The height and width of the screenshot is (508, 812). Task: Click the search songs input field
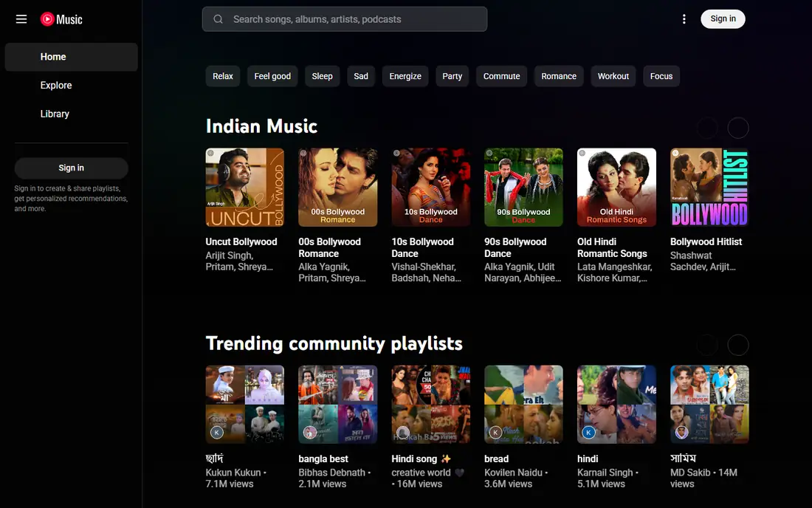[345, 19]
